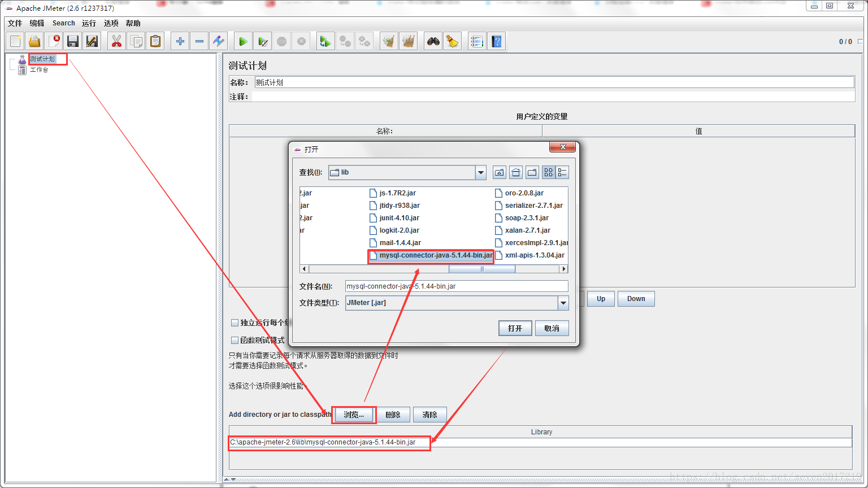Expand all tree nodes with the plus icon
The image size is (868, 488).
[x=180, y=41]
